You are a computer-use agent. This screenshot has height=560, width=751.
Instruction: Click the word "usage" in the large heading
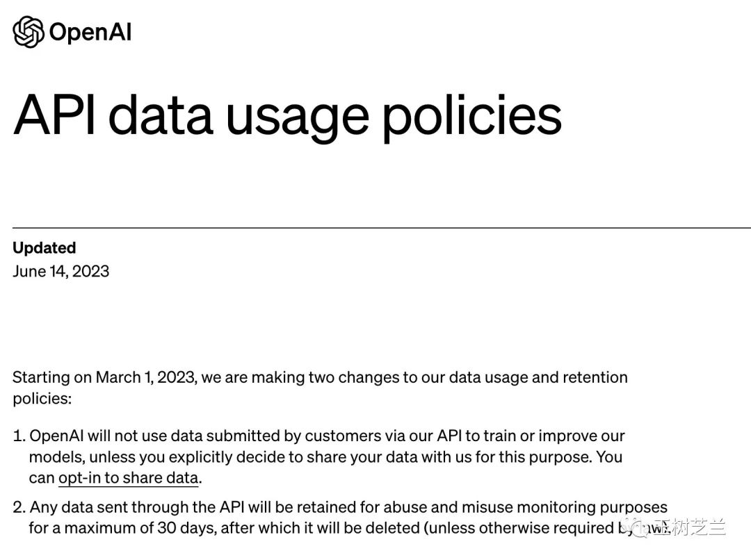297,118
